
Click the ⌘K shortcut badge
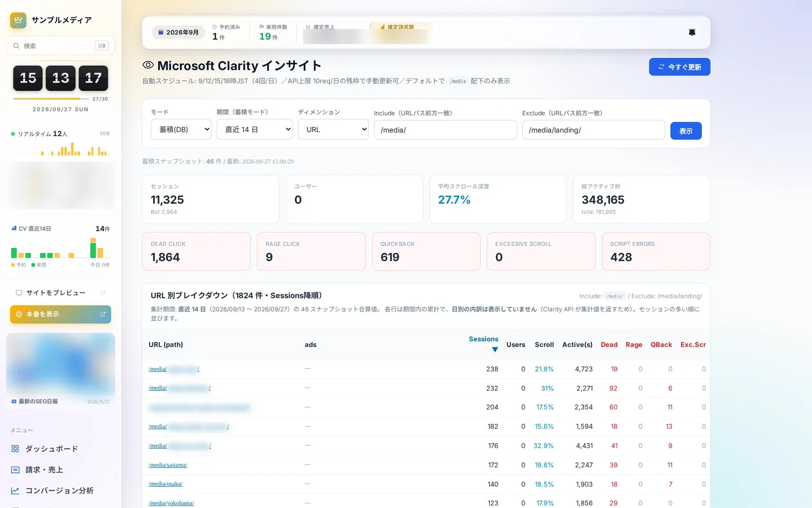pos(102,46)
